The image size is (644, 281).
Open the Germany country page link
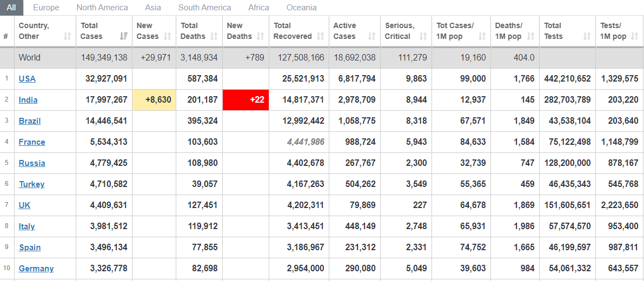(36, 269)
